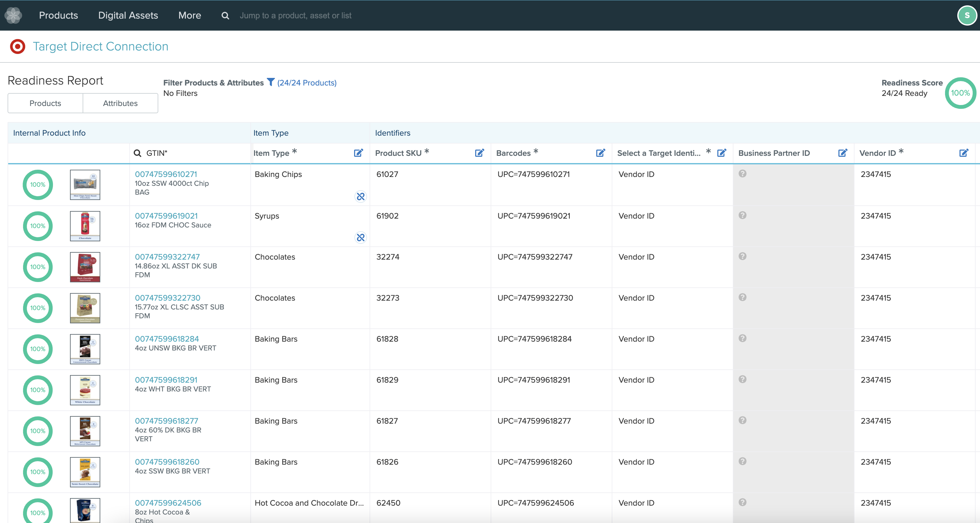
Task: Click barcode UPC=747599322747
Action: 535,257
